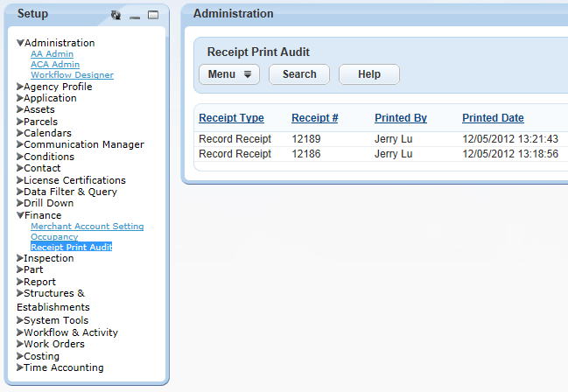Collapse the Administration tree node

tap(20, 43)
